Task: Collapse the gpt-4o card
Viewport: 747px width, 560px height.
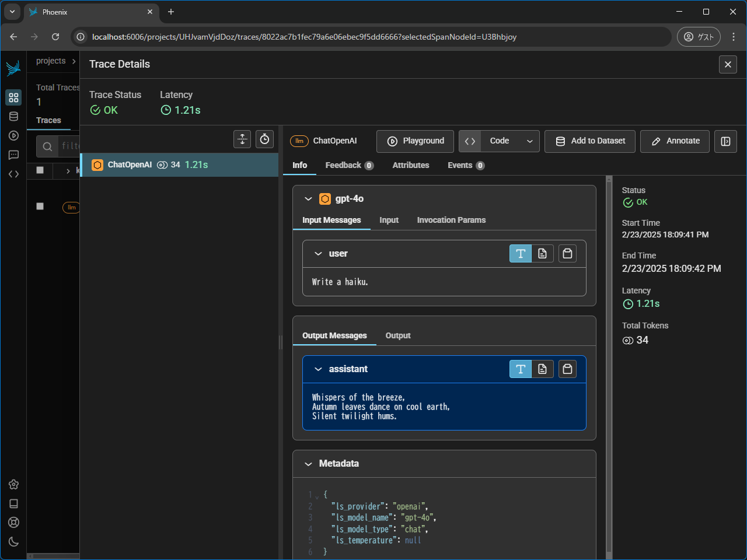Action: [x=308, y=199]
